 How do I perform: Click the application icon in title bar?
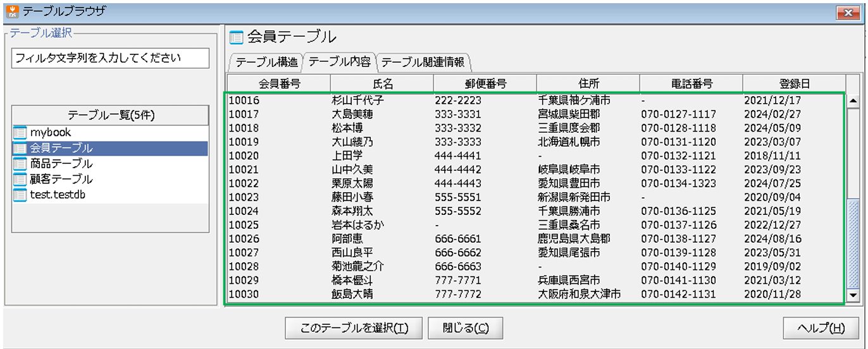(11, 11)
